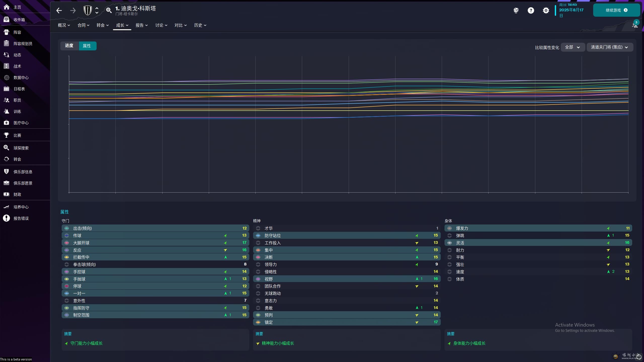Toggle graph line for 大脚开球 attribute
The width and height of the screenshot is (644, 362).
point(67,243)
